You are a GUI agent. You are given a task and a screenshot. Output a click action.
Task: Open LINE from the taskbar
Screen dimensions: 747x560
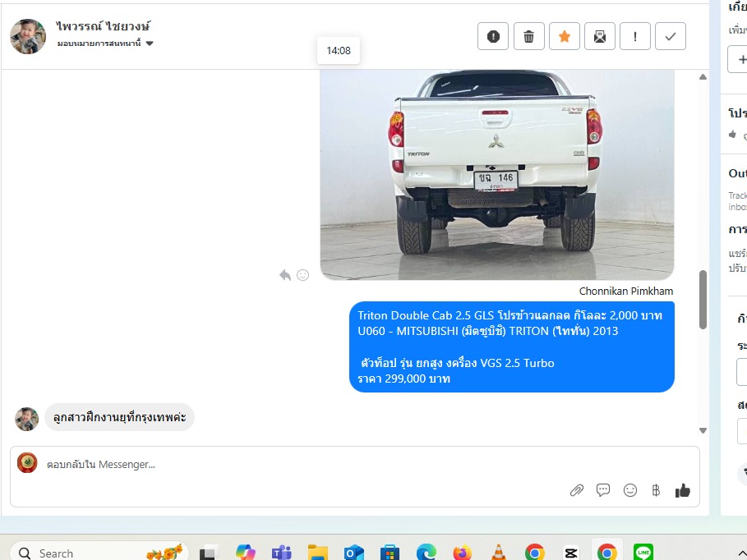point(643,553)
